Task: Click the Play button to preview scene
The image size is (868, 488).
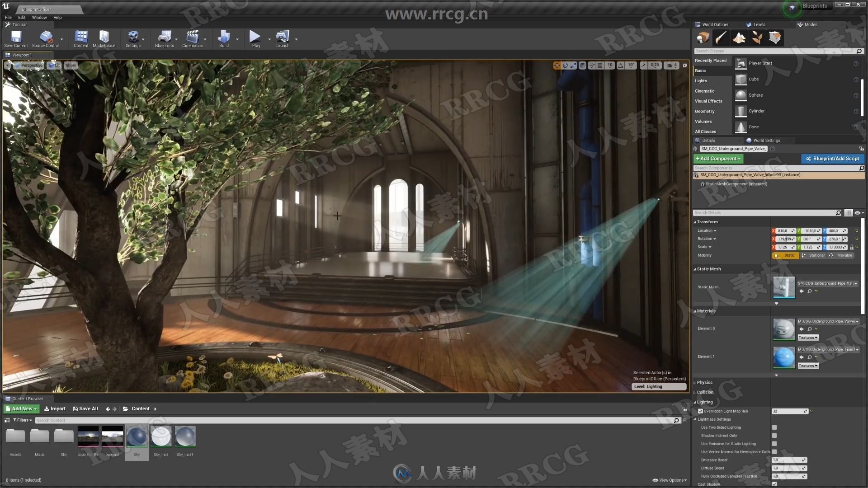Action: [254, 37]
